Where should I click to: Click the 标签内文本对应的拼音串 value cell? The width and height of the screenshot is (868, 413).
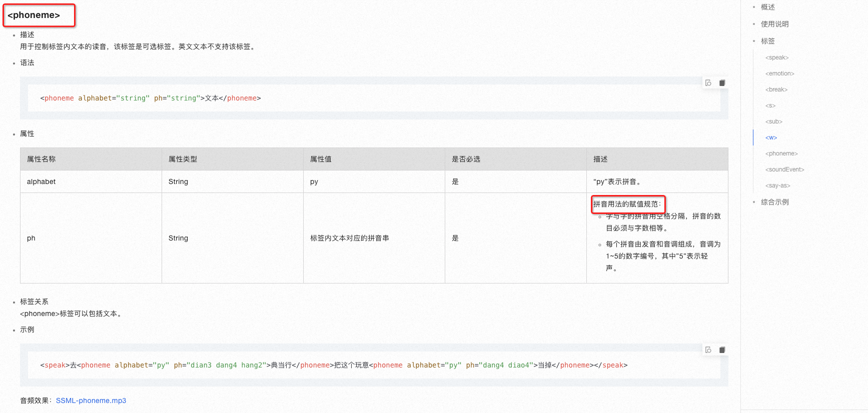pos(374,238)
